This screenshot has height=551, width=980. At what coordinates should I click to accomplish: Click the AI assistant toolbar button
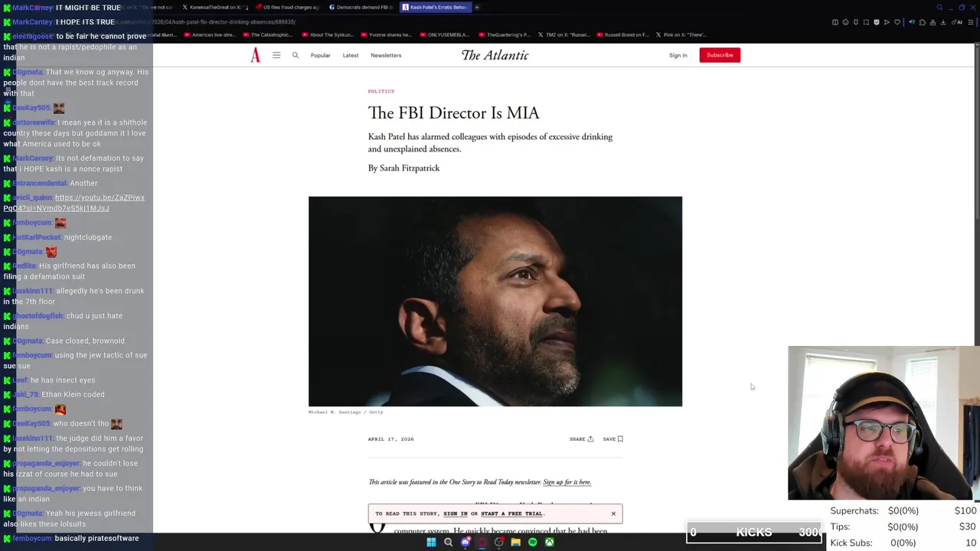tap(957, 22)
